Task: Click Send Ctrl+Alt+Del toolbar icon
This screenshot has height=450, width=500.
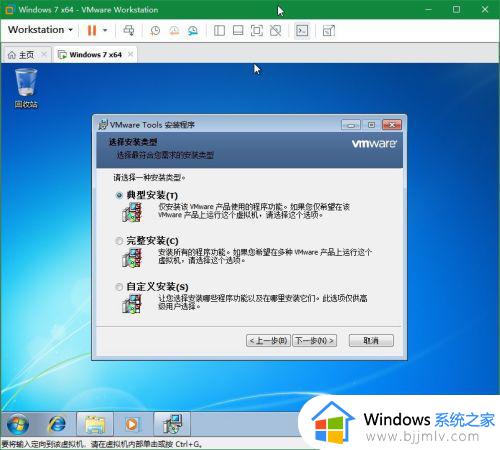Action: pos(129,30)
